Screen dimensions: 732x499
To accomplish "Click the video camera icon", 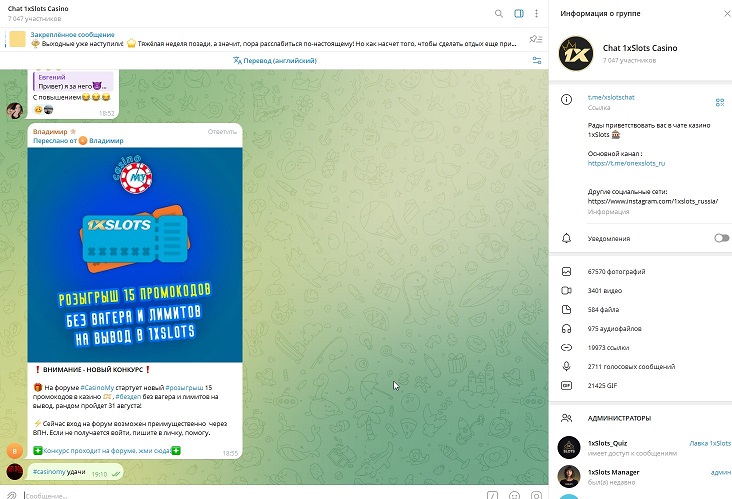I will point(566,290).
